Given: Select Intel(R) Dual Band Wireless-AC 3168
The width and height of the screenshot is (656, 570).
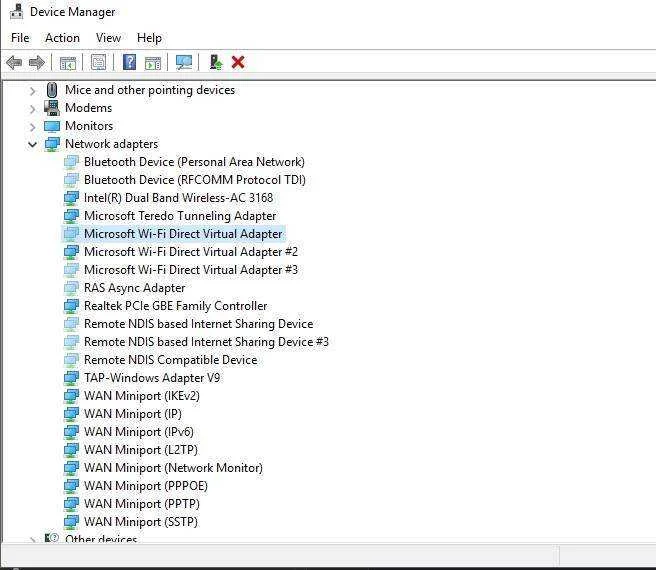Looking at the screenshot, I should coord(178,198).
